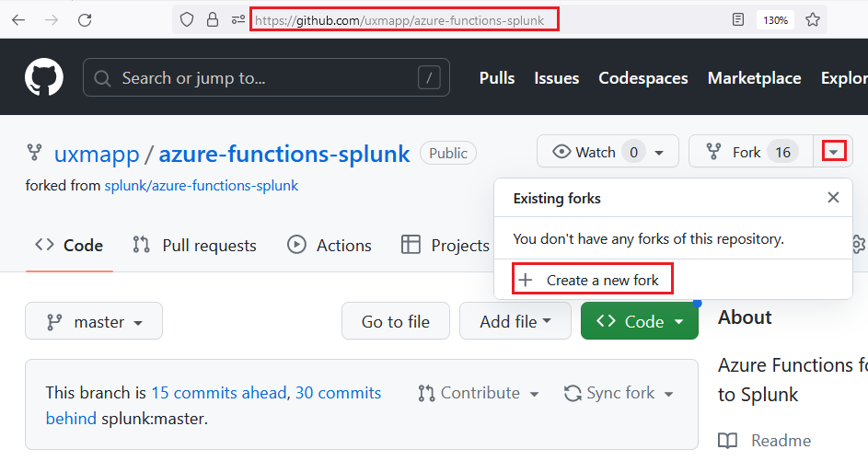Focus the Search or jump to field
The image size is (868, 461).
[266, 78]
